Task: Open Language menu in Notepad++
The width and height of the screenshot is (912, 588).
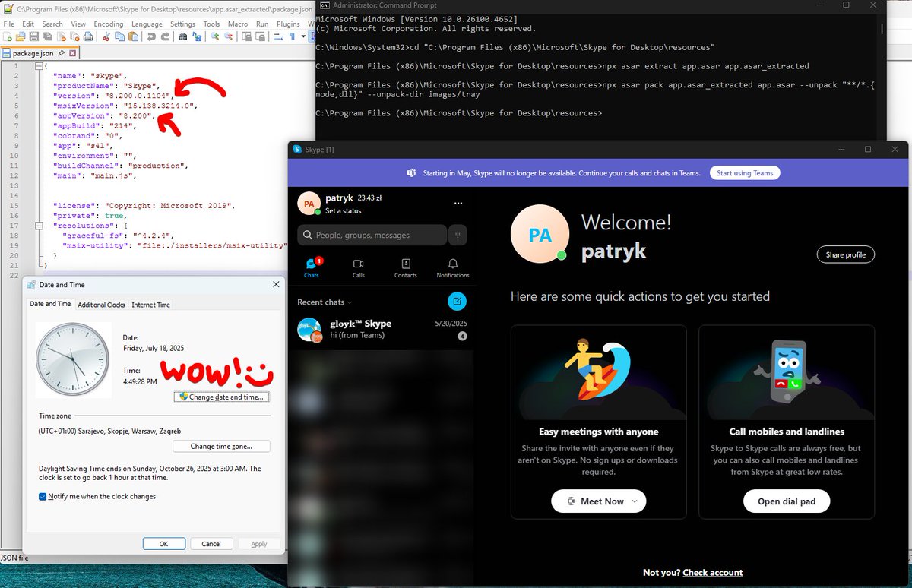Action: (147, 24)
